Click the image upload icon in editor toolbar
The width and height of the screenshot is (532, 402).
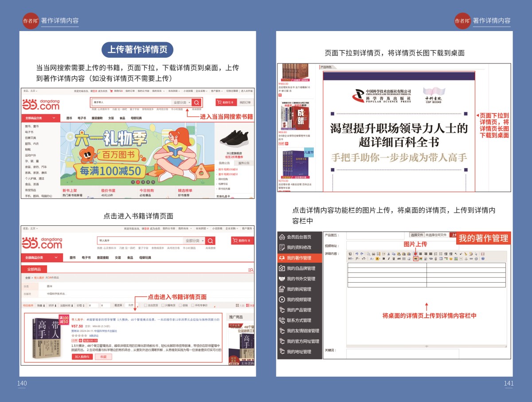pos(415,259)
